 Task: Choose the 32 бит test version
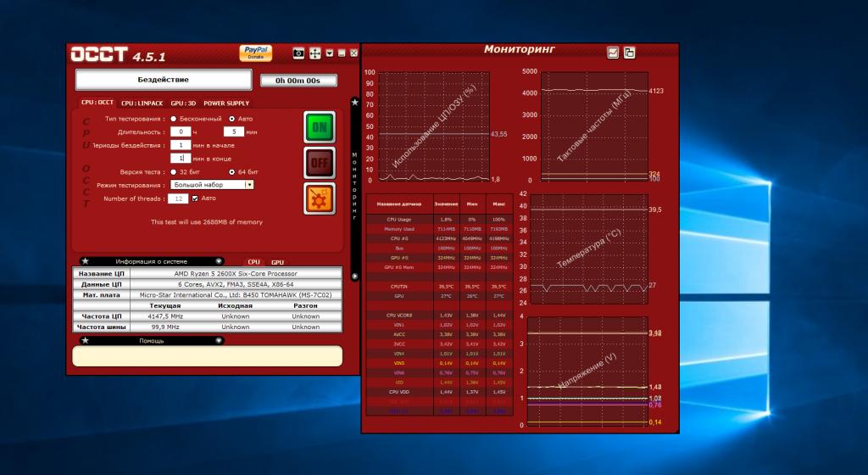pyautogui.click(x=173, y=172)
